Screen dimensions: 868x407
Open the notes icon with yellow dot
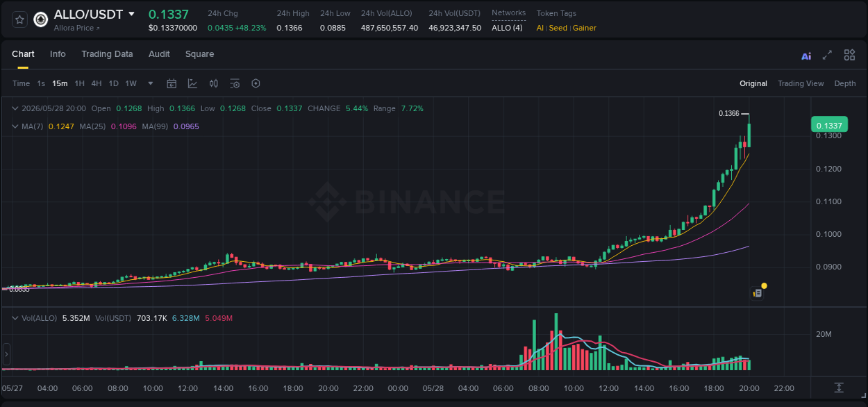[758, 293]
